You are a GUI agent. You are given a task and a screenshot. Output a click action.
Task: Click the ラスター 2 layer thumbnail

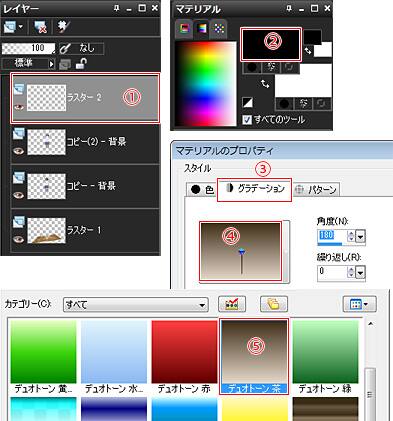coord(46,98)
